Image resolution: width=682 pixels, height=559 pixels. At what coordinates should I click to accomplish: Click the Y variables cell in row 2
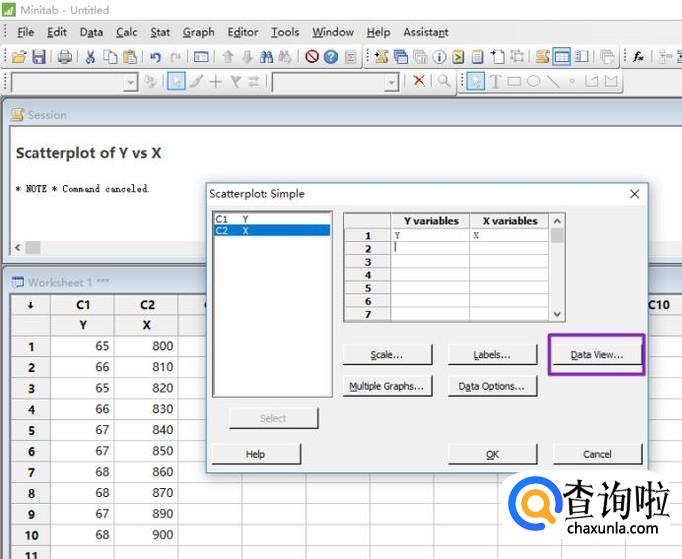430,248
